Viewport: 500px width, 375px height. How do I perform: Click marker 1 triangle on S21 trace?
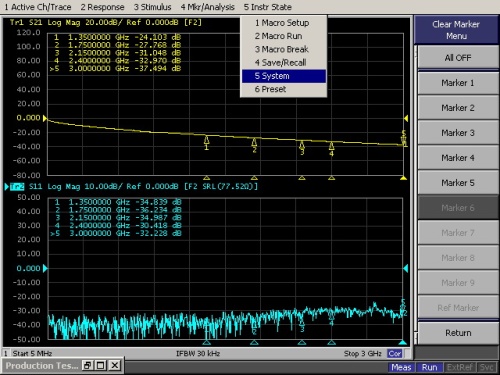point(206,139)
